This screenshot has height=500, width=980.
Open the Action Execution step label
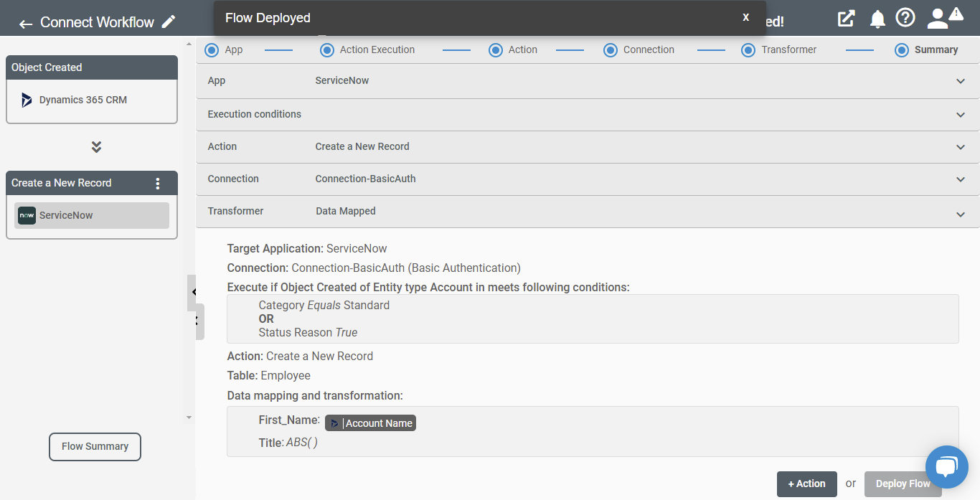tap(377, 49)
